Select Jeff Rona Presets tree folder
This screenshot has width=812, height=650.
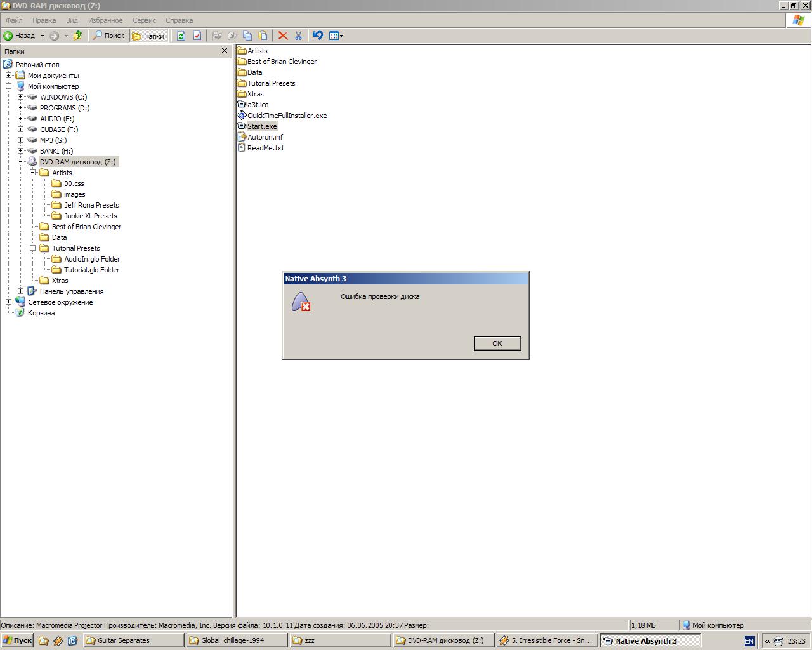coord(91,205)
